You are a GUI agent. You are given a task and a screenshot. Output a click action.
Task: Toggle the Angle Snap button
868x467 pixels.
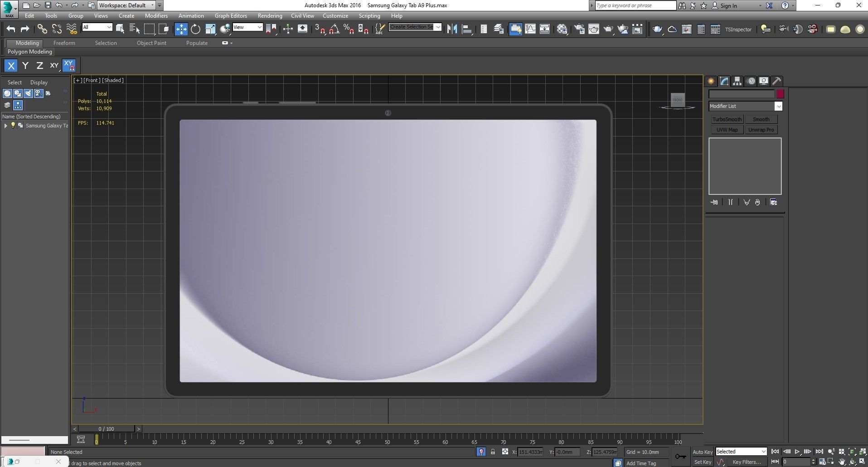334,29
